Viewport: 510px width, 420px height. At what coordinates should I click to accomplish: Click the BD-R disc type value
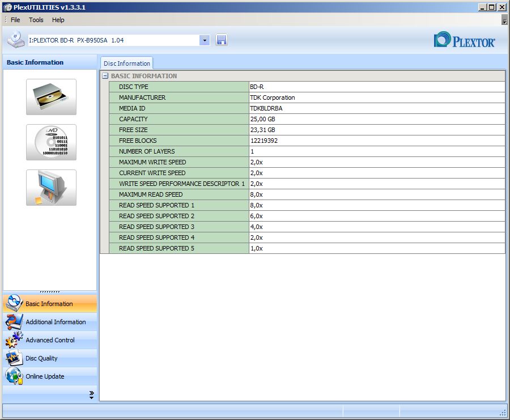pos(257,87)
